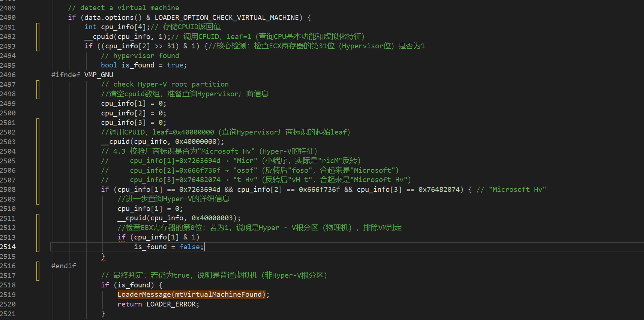Click the 0x40000000 argument in __cpuid call
This screenshot has height=320, width=644.
click(x=195, y=142)
